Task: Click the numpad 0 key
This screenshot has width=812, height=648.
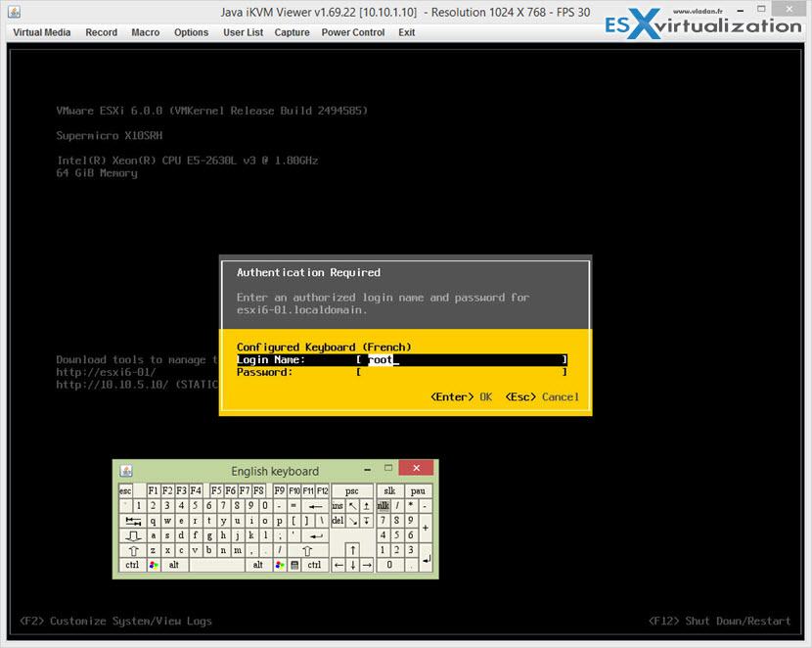Action: (390, 565)
